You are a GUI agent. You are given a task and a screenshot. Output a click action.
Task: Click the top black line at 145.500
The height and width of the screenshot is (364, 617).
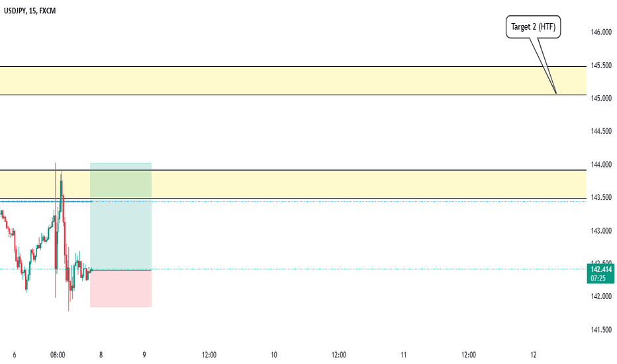pos(293,66)
